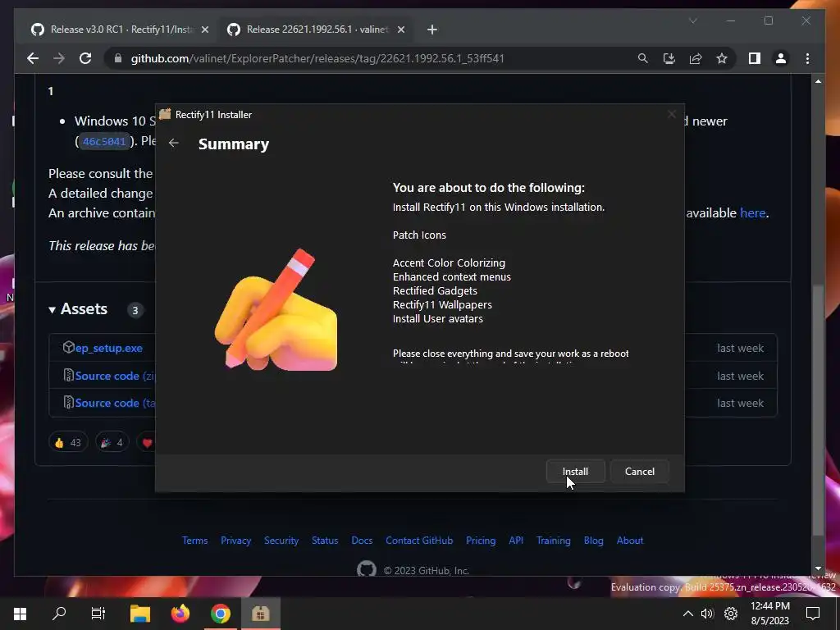The height and width of the screenshot is (630, 840).
Task: Click the scrollbar up arrow
Action: [818, 81]
